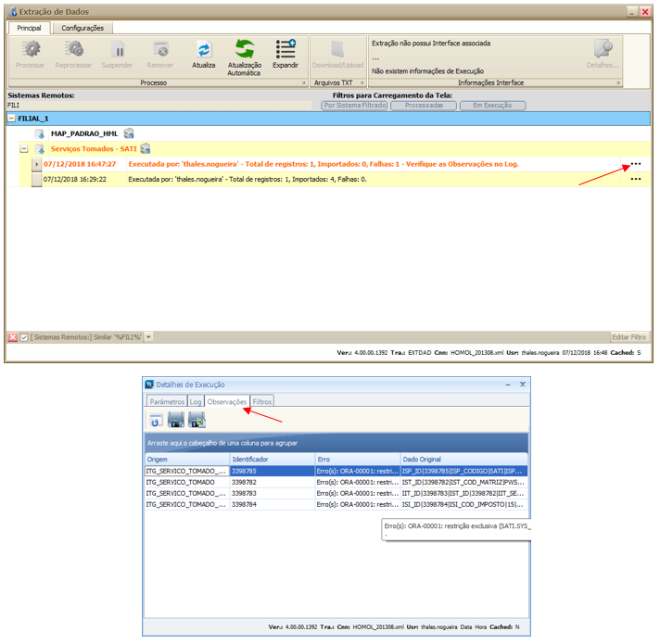Select row with Identificador 3398783
Screen dimensions: 660x644
pos(336,493)
